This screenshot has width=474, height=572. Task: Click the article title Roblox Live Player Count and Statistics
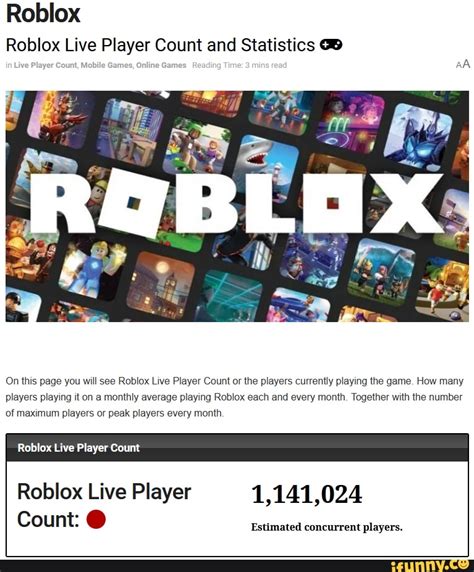[x=160, y=45]
